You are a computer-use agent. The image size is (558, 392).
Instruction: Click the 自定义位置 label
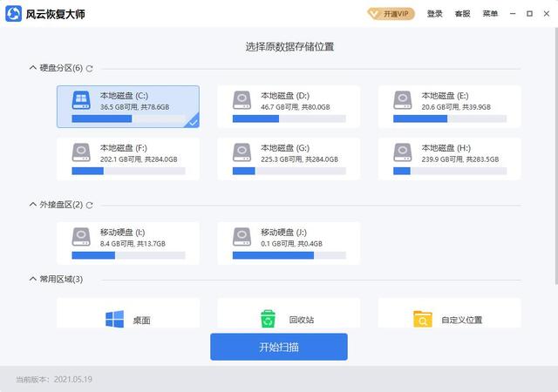click(x=461, y=320)
